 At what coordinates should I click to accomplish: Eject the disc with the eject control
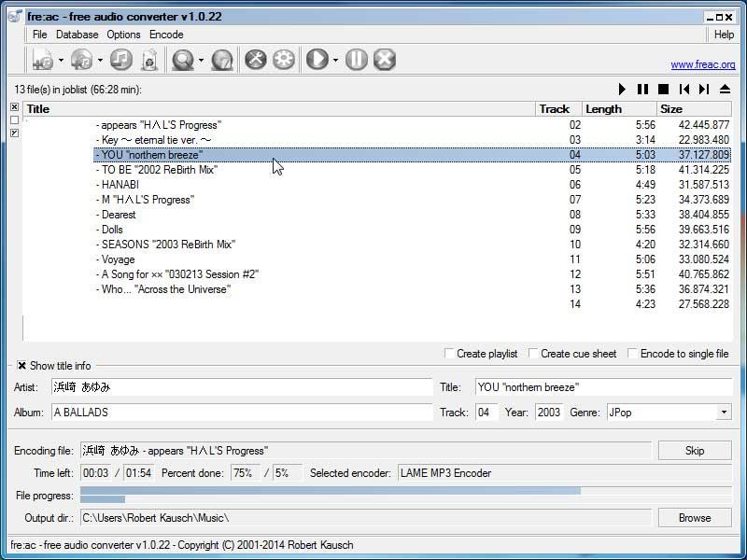click(x=725, y=89)
